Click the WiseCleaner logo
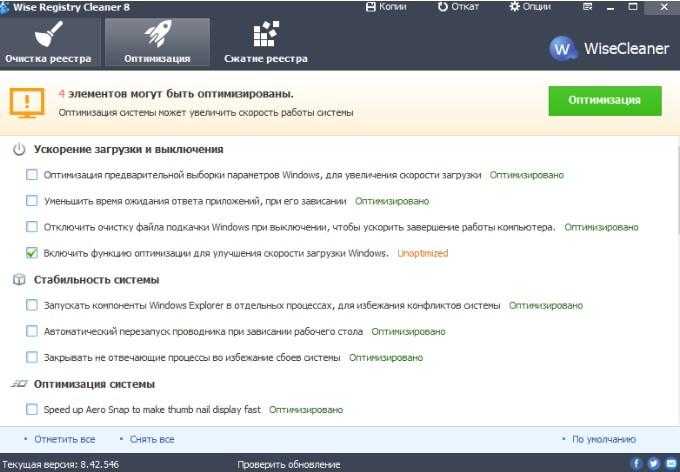Viewport: 680px width, 472px height. 609,48
